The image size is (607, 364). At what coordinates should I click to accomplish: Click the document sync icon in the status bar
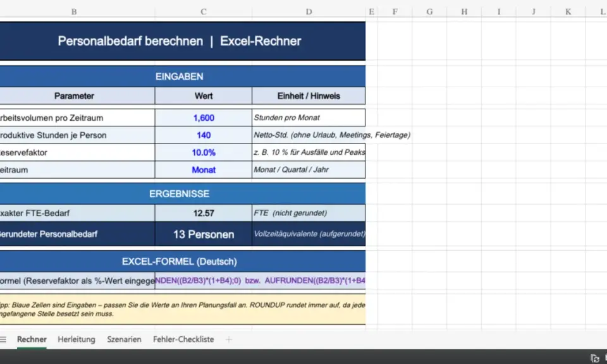(594, 358)
